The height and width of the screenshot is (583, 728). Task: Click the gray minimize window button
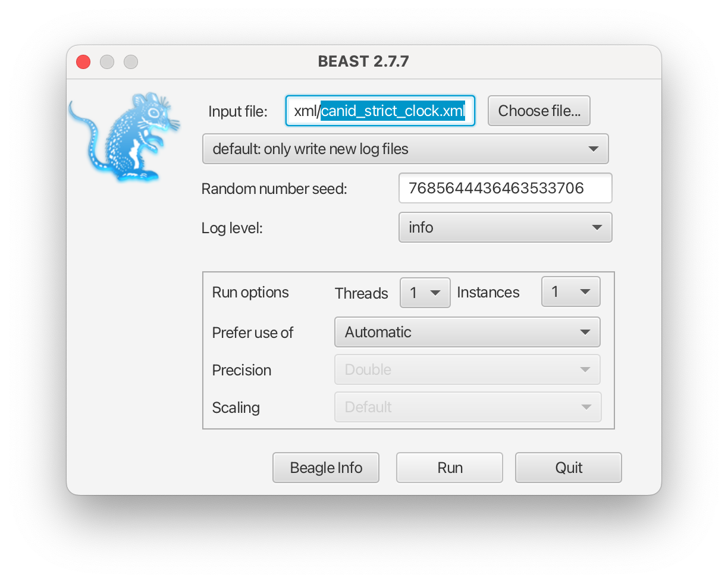click(107, 62)
